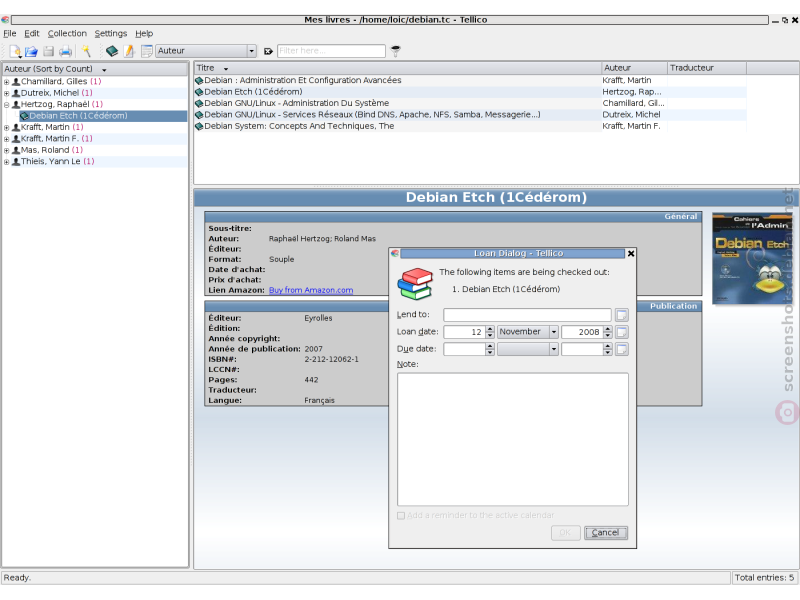Click the book icon of Debian : Administration row
Screen dimensions: 800x600
click(199, 80)
